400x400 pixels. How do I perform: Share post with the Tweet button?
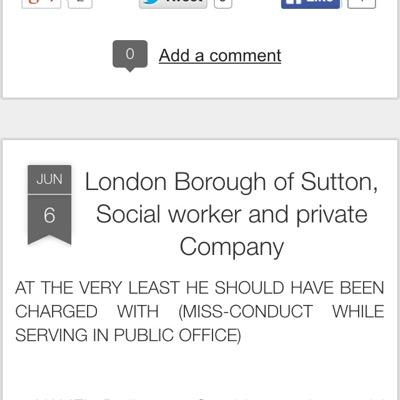point(173,3)
